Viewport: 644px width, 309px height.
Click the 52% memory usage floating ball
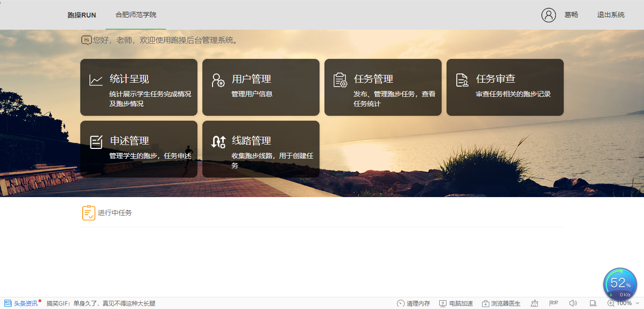coord(620,284)
